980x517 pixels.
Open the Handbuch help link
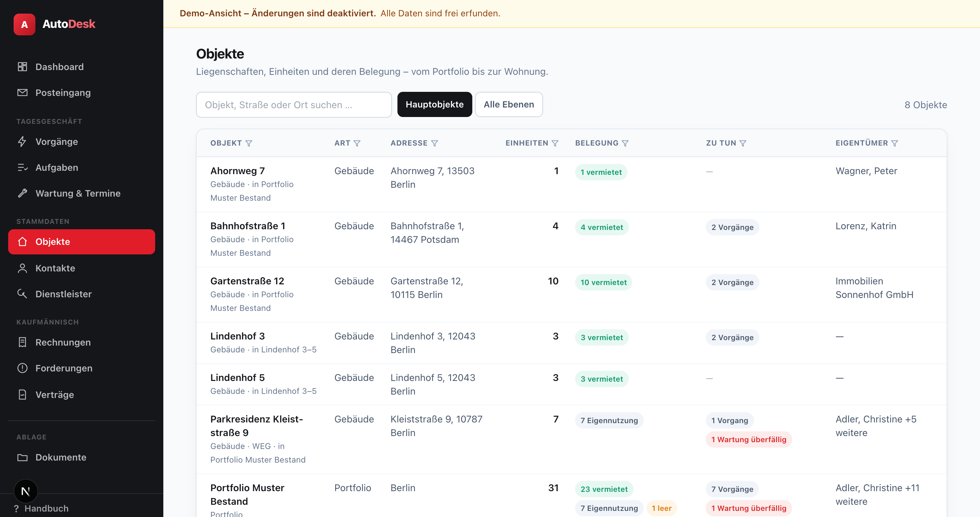(42, 508)
